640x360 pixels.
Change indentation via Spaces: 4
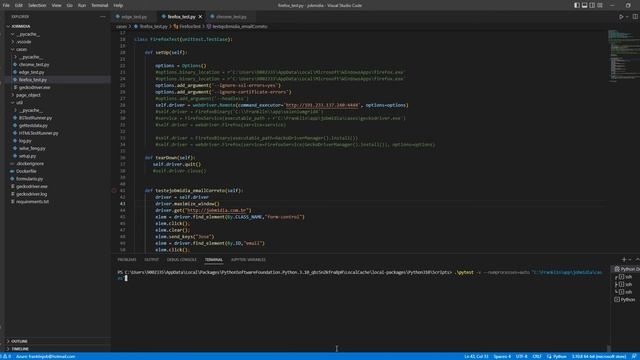[x=502, y=357]
